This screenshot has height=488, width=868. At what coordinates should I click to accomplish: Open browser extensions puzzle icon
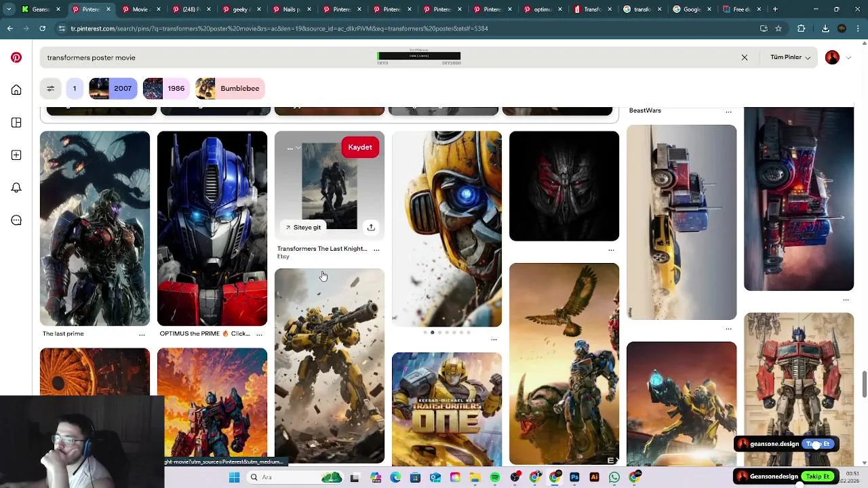(x=802, y=28)
